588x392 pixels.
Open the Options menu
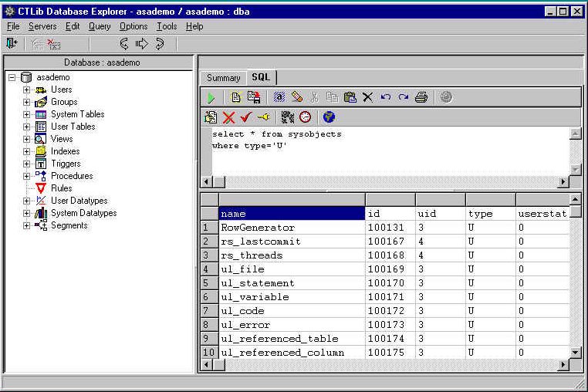[x=133, y=27]
